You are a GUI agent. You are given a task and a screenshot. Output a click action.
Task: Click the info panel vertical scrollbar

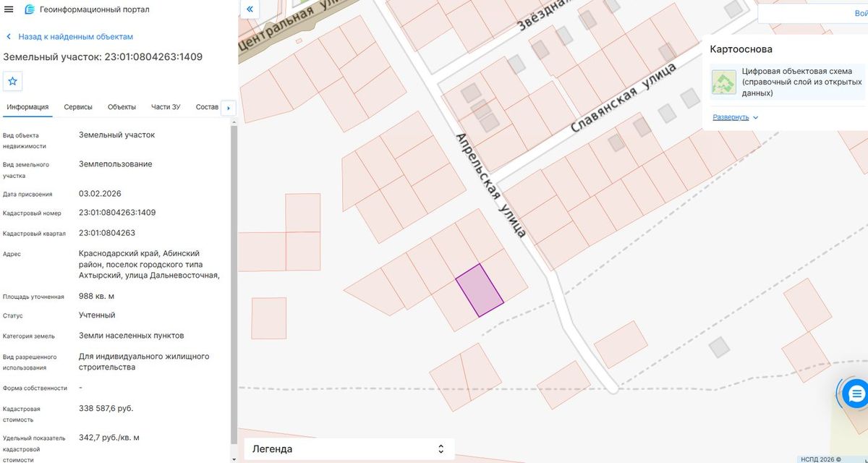233,286
